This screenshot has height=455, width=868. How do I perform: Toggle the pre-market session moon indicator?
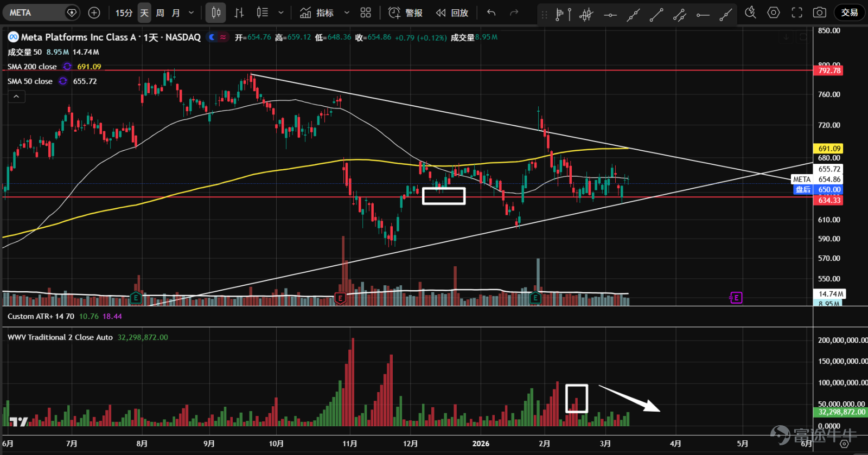click(212, 37)
